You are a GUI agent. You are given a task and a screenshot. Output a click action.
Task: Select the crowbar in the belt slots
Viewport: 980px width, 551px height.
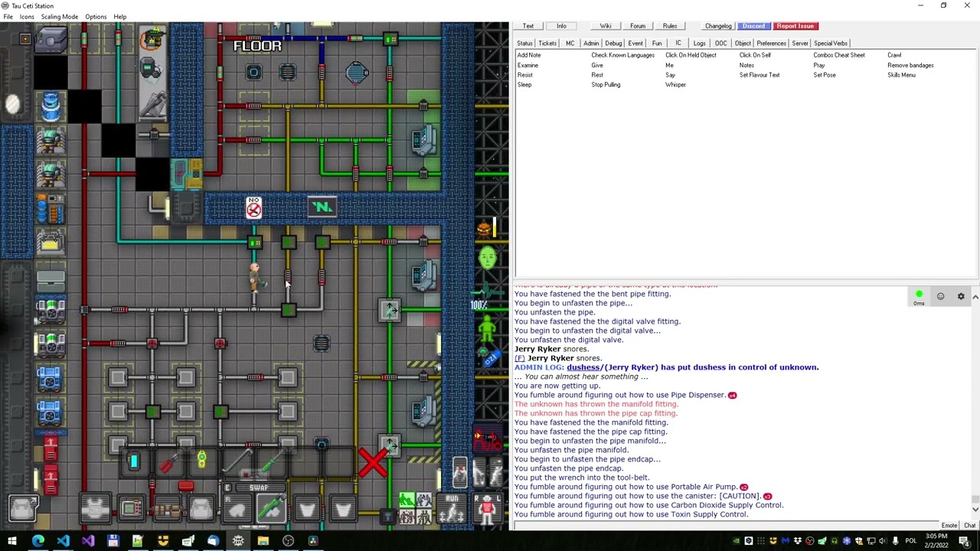pos(236,462)
